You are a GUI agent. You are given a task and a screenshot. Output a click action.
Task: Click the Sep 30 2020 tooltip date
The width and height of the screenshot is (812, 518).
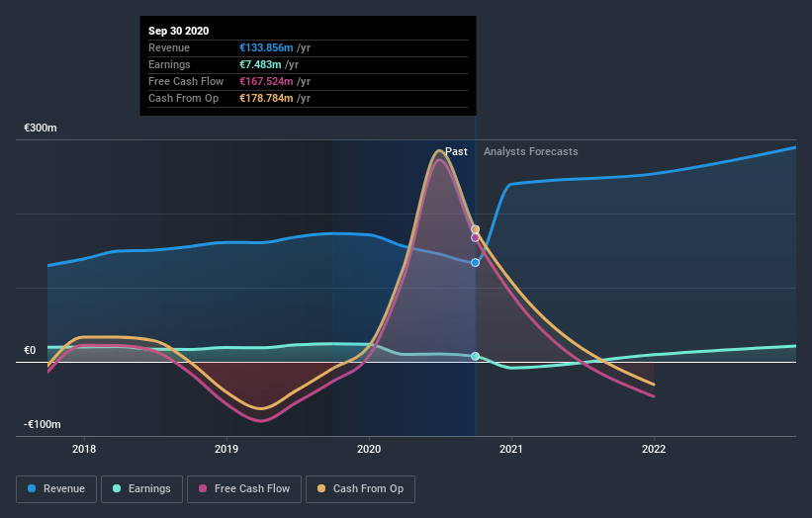(x=179, y=31)
